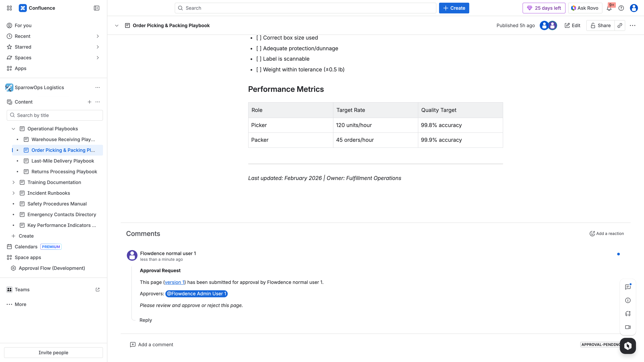Click the Ask Rovo button
The height and width of the screenshot is (362, 644).
[x=585, y=8]
